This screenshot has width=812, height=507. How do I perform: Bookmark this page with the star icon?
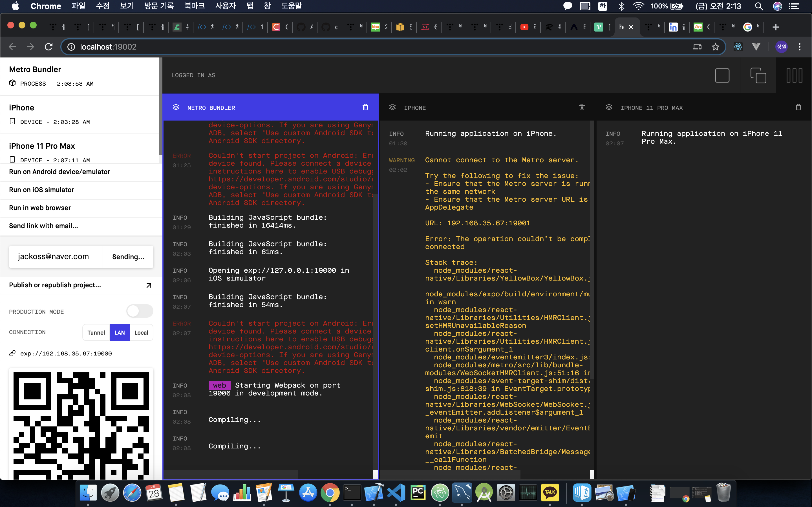point(715,47)
